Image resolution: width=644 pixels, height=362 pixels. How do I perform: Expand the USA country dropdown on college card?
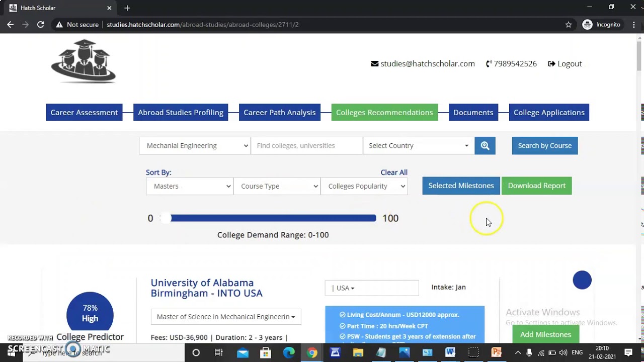[372, 288]
